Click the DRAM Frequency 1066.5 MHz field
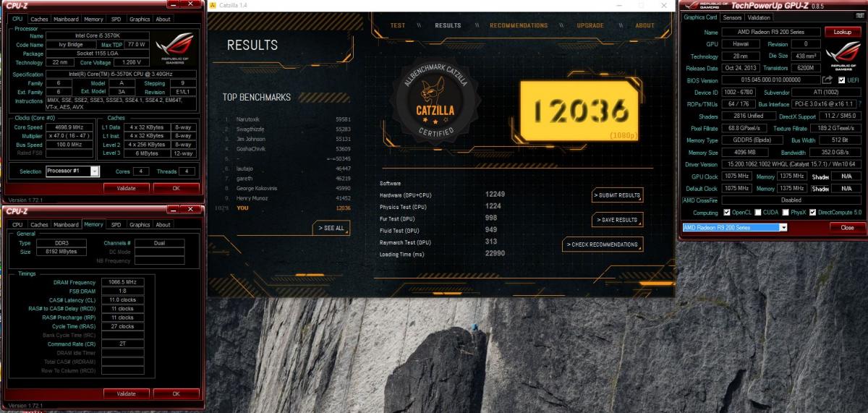Viewport: 868px width, 413px height. click(124, 282)
